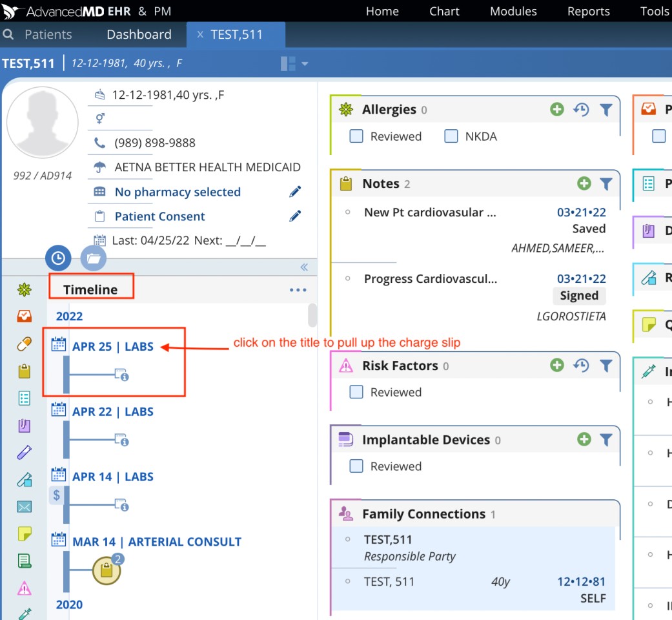Collapse the timeline panel with the double chevron
Viewport: 672px width, 620px height.
point(304,267)
